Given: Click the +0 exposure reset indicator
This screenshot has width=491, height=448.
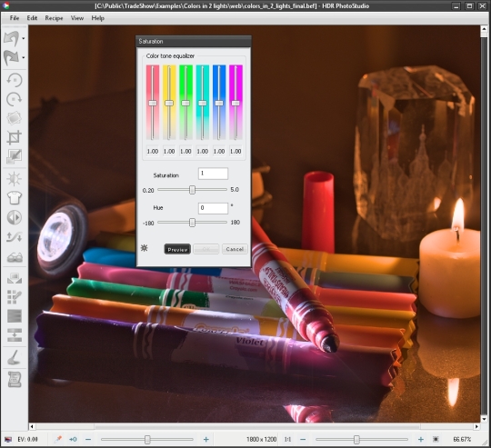Looking at the screenshot, I should pyautogui.click(x=73, y=439).
